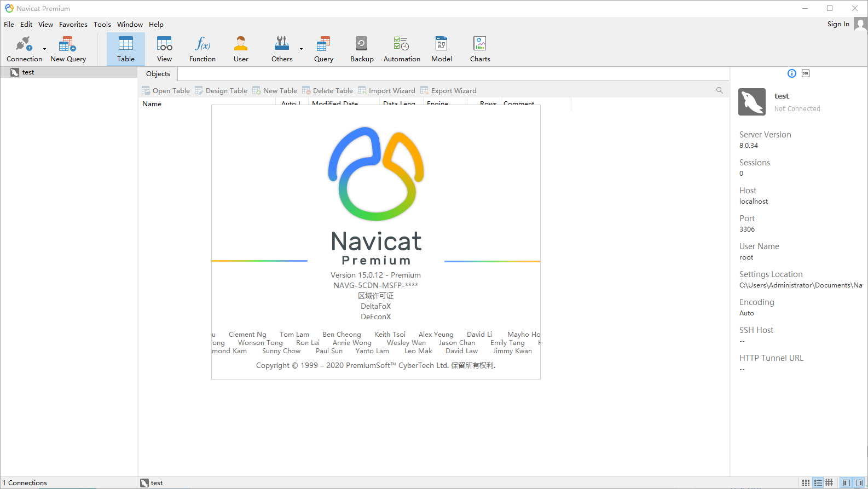The image size is (868, 489).
Task: Click the Server Version value 8.0.34
Action: (x=749, y=146)
